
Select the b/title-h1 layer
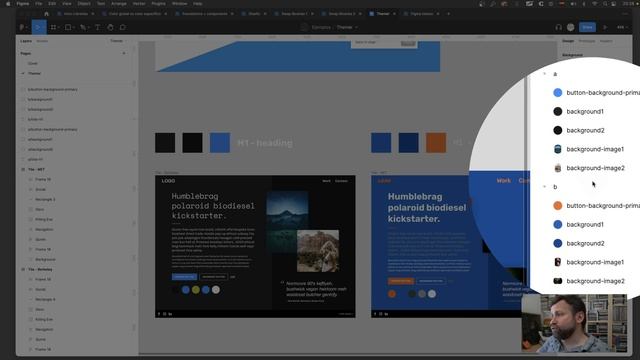(35, 119)
